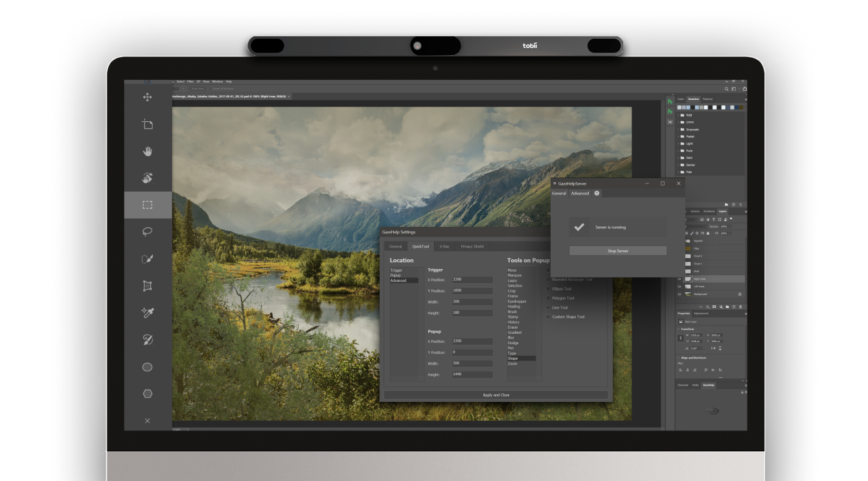
Task: Enable the Ellipse Tool checkbox
Action: [548, 289]
